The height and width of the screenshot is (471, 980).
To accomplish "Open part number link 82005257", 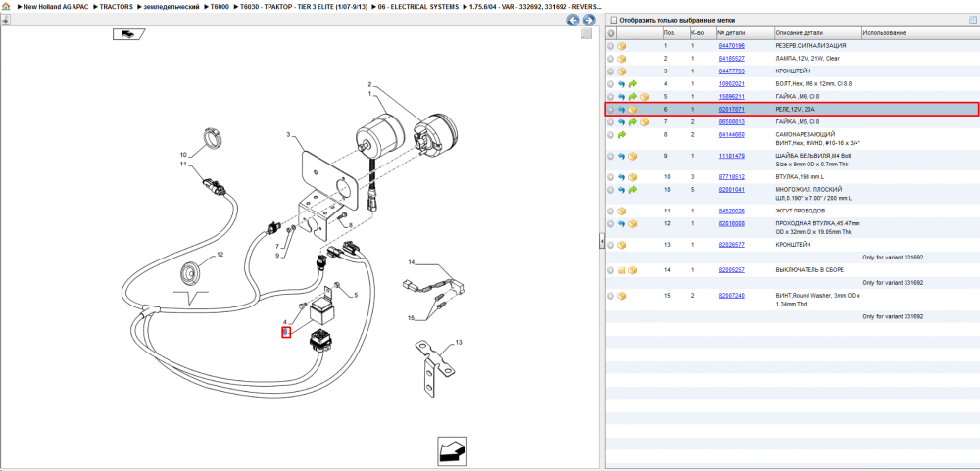I will pyautogui.click(x=731, y=270).
